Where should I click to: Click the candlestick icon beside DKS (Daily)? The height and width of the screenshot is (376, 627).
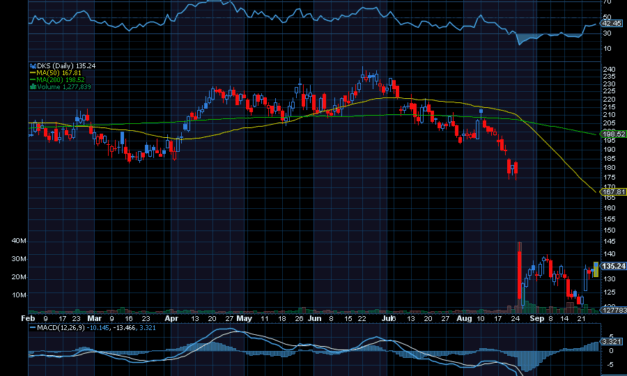pos(33,66)
